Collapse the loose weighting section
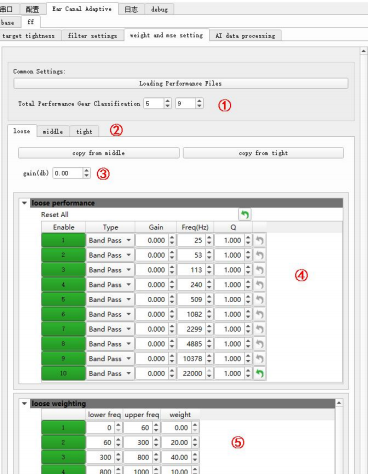This screenshot has height=474, width=368. tap(24, 403)
